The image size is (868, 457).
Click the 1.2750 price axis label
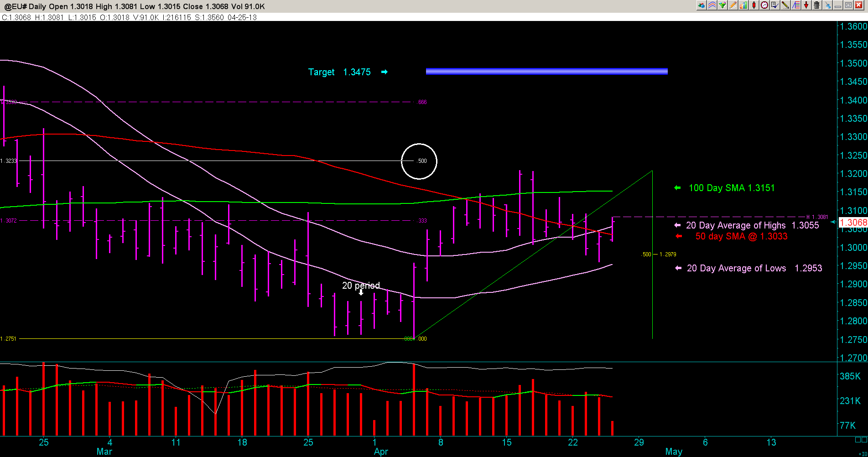pyautogui.click(x=853, y=340)
